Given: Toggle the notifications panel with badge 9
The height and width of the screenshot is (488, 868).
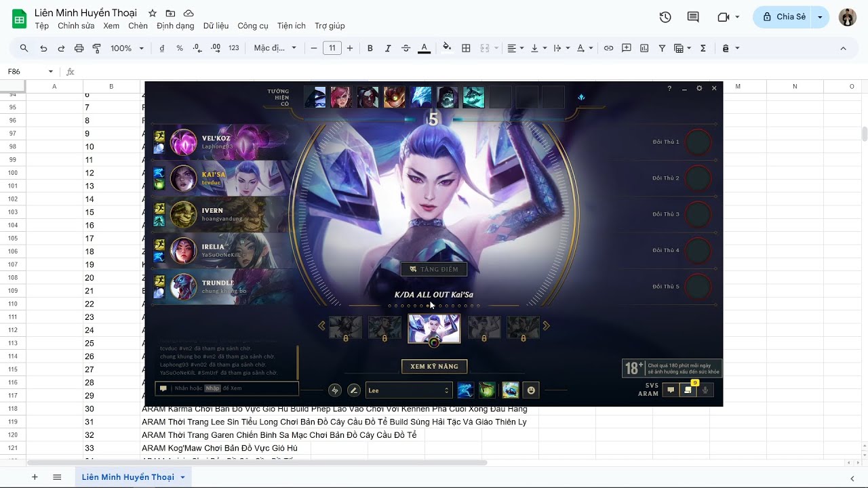Looking at the screenshot, I should click(688, 389).
